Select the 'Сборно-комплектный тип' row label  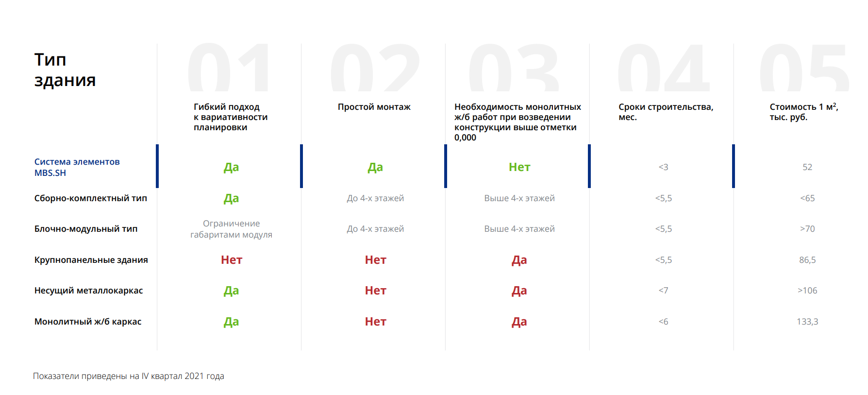(90, 198)
